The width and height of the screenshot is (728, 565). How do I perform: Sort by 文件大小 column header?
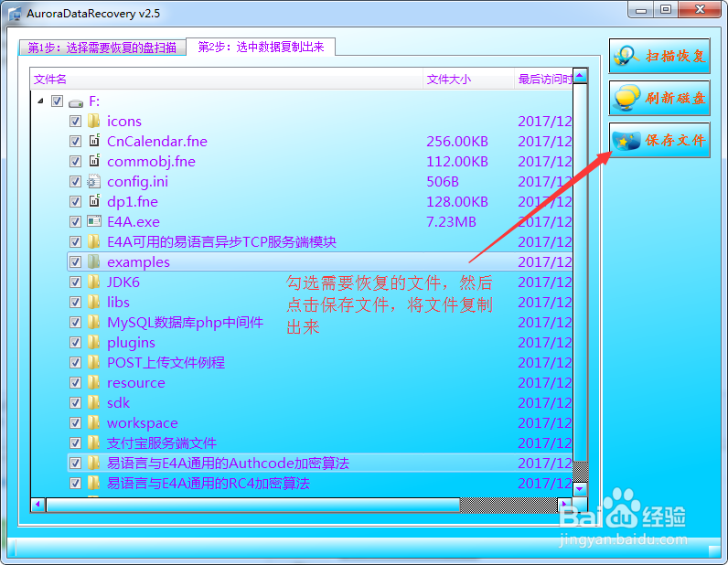(x=468, y=80)
